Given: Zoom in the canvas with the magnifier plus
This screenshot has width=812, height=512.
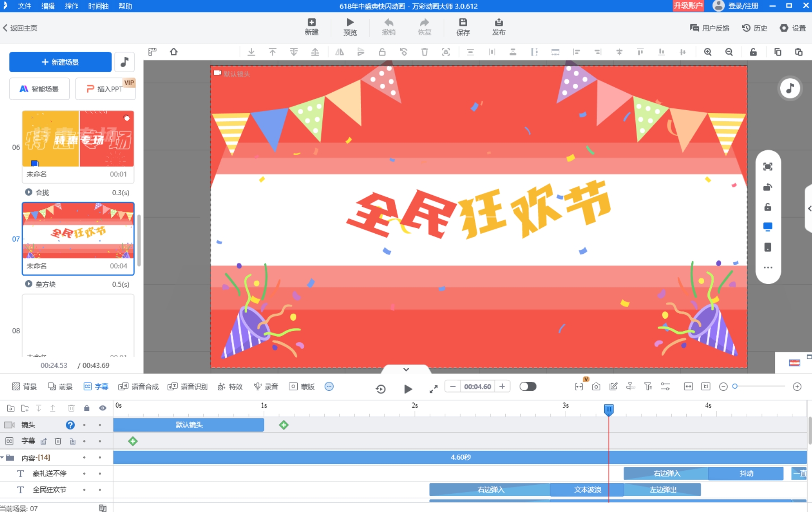Looking at the screenshot, I should click(707, 52).
